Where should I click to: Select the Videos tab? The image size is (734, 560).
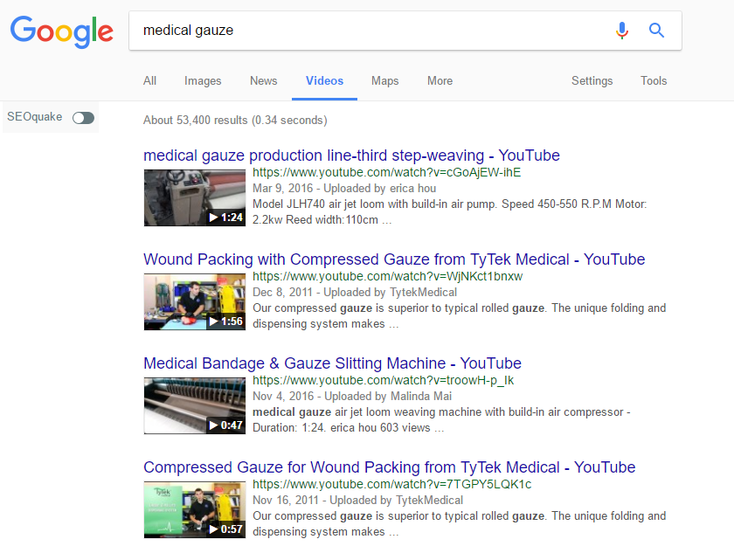[324, 80]
